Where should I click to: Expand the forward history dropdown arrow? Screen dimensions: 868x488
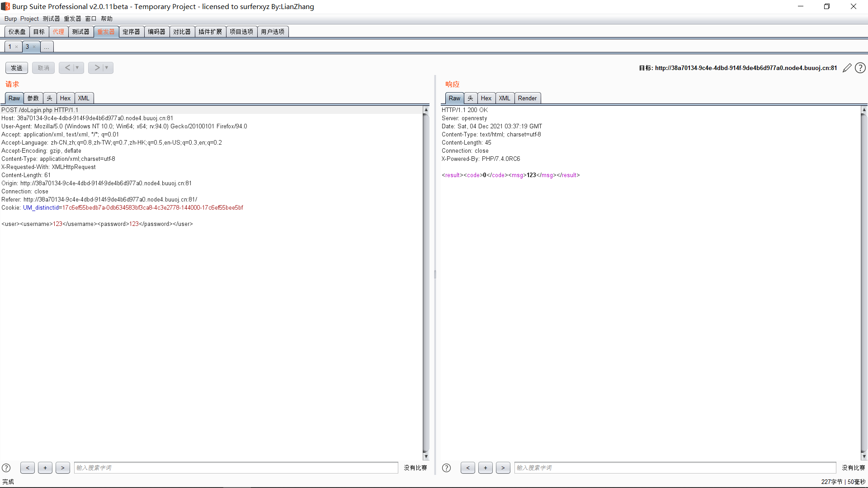(107, 68)
